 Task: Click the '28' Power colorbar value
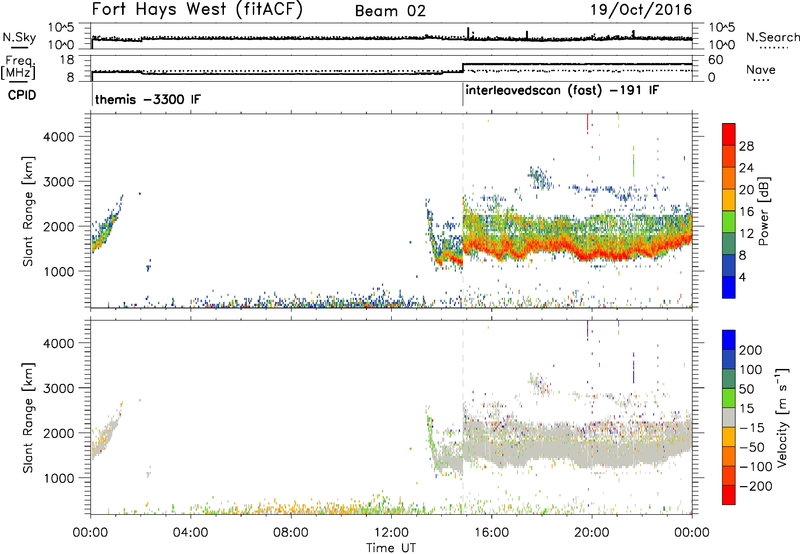click(746, 146)
